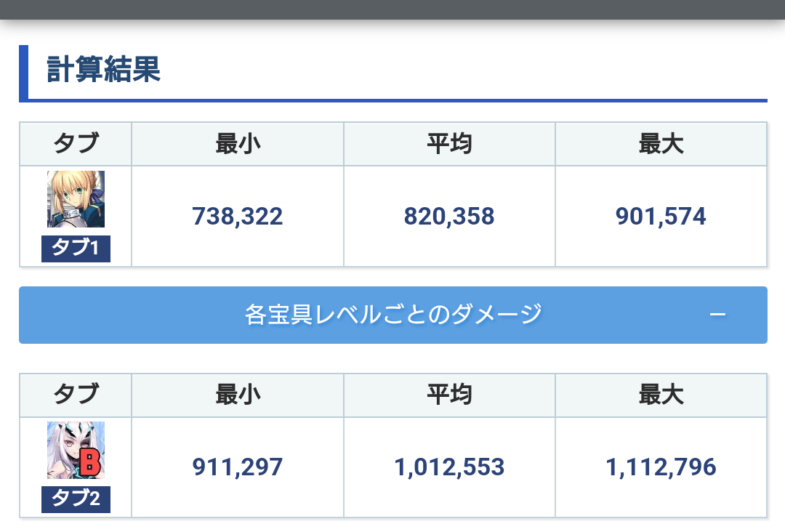Click the 820,358 average damage value

pyautogui.click(x=449, y=216)
